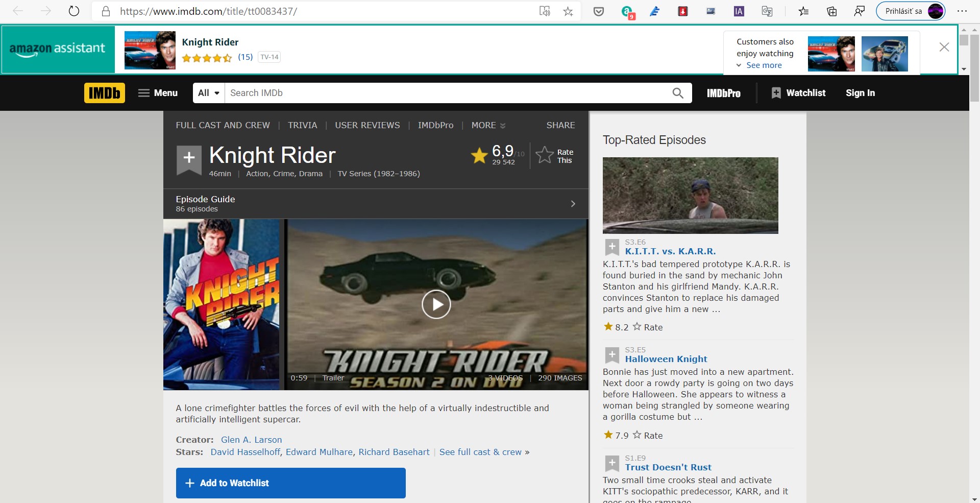Open Episode Guide chevron arrow

point(573,204)
